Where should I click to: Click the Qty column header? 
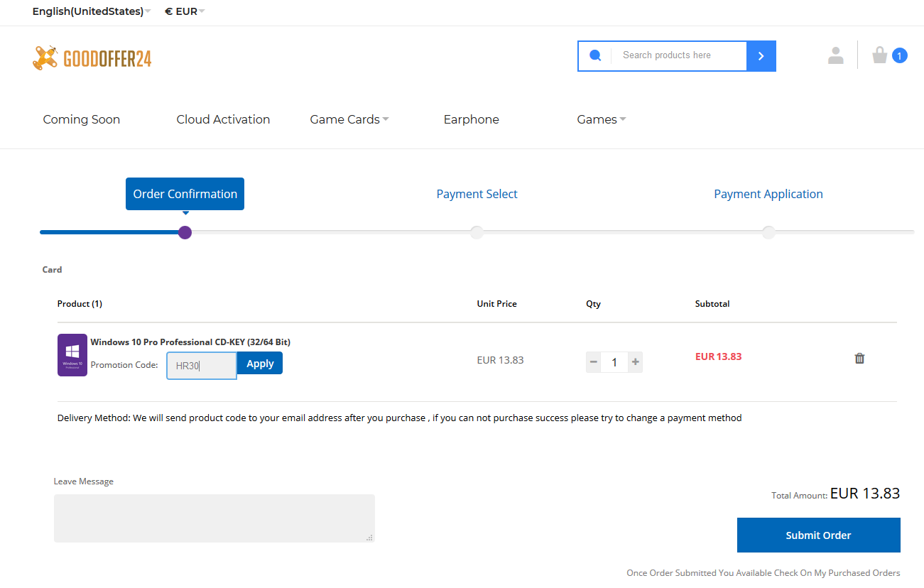[593, 304]
